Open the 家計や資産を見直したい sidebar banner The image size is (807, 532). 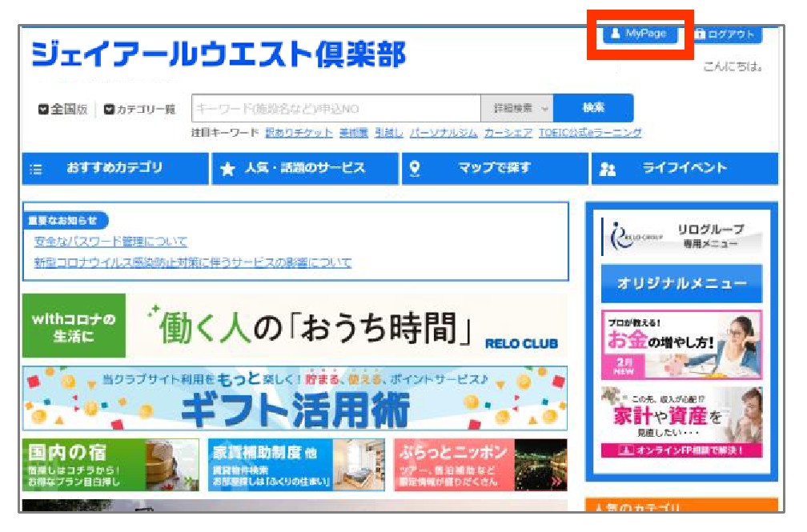click(x=681, y=422)
